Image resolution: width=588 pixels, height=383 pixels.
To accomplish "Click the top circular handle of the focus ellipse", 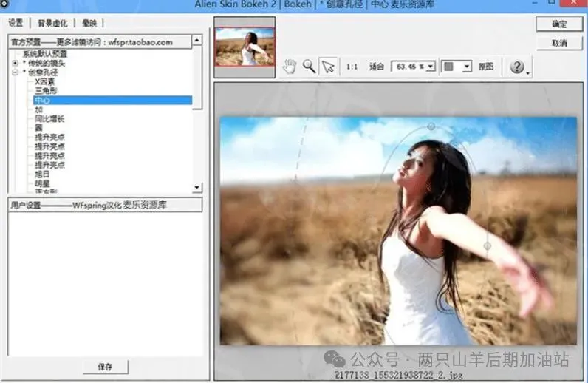I will point(431,126).
